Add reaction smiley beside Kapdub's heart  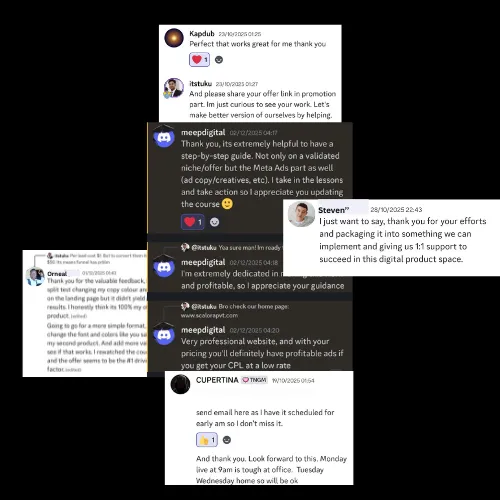[219, 60]
